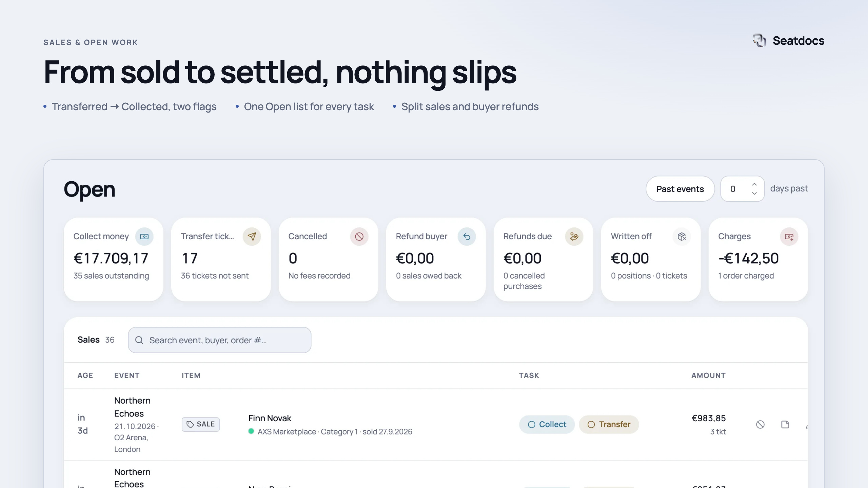
Task: Decrease days past with down arrow
Action: coord(754,193)
